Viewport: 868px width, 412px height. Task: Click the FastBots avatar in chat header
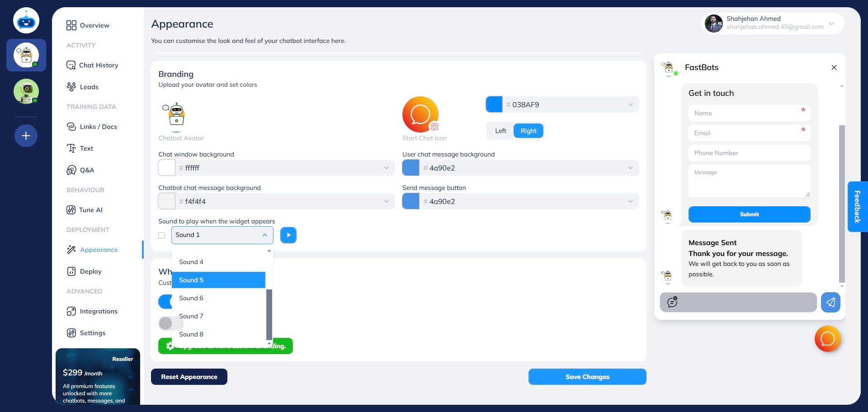pos(669,68)
